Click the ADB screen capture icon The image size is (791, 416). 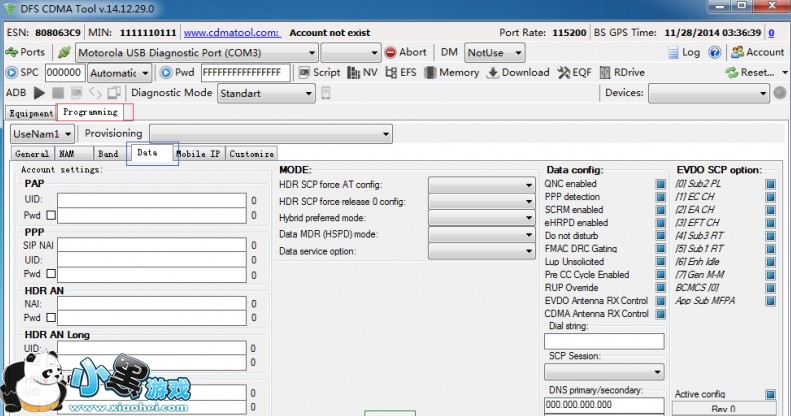(x=76, y=93)
